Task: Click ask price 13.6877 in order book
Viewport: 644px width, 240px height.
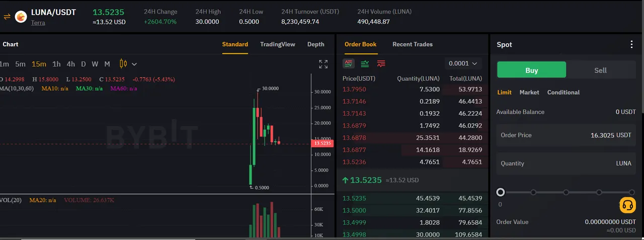Action: click(x=354, y=150)
